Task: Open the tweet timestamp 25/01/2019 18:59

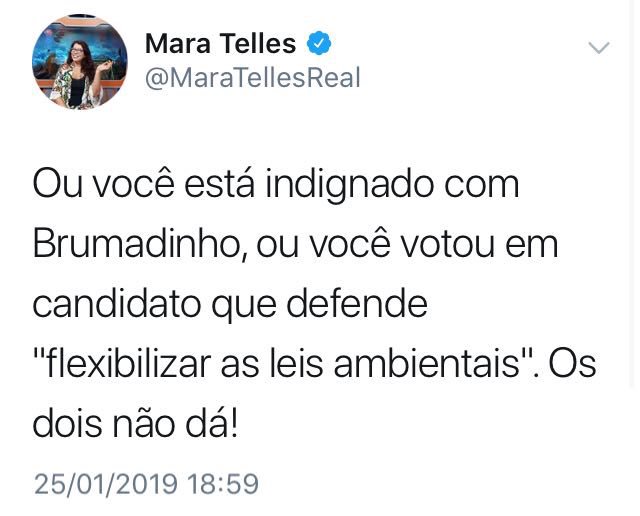Action: (146, 485)
